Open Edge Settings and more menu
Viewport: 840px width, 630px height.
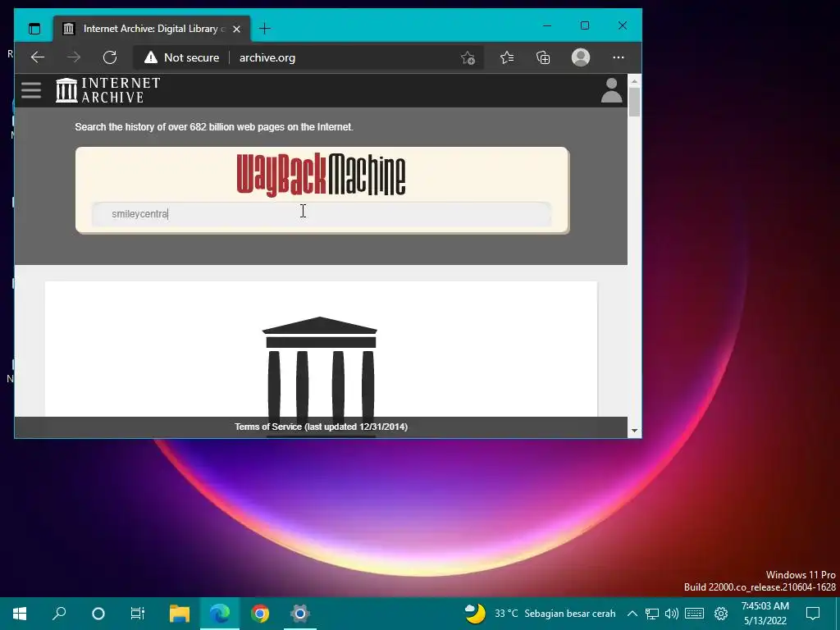619,57
